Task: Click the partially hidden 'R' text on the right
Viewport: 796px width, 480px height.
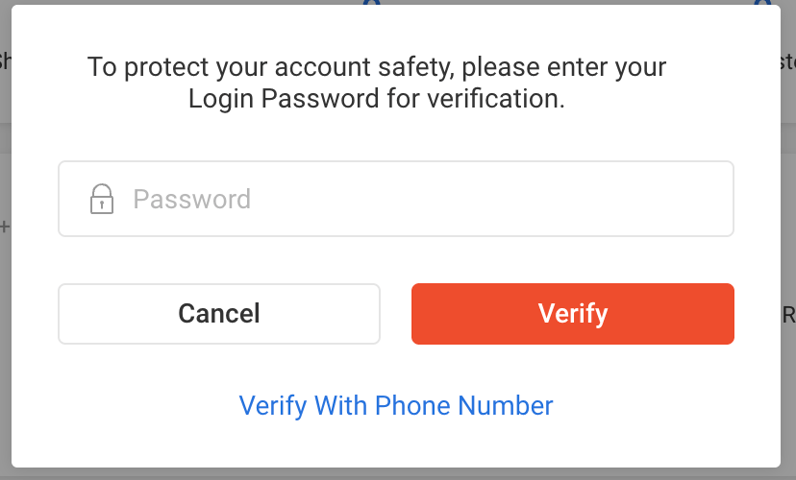Action: pos(788,316)
